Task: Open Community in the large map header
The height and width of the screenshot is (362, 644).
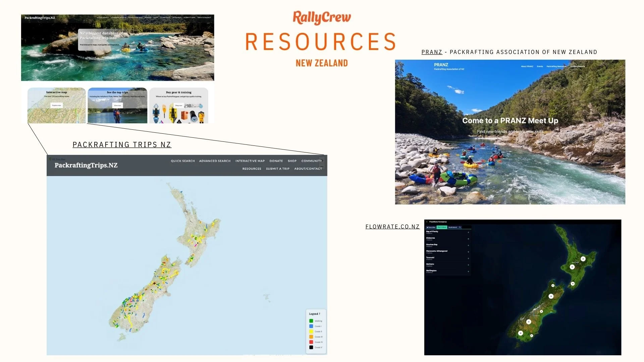Action: pyautogui.click(x=312, y=161)
